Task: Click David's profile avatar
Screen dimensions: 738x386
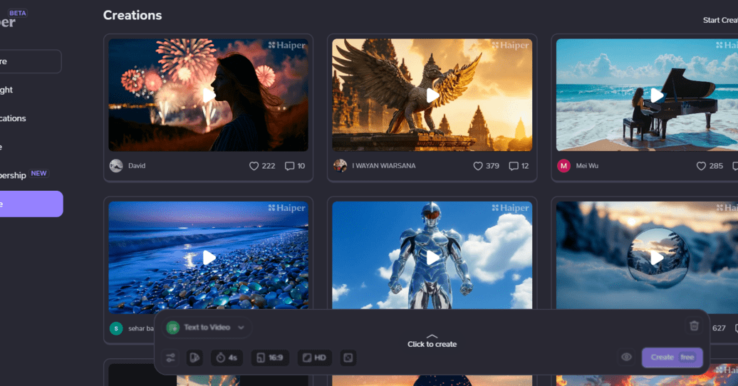Action: (116, 166)
